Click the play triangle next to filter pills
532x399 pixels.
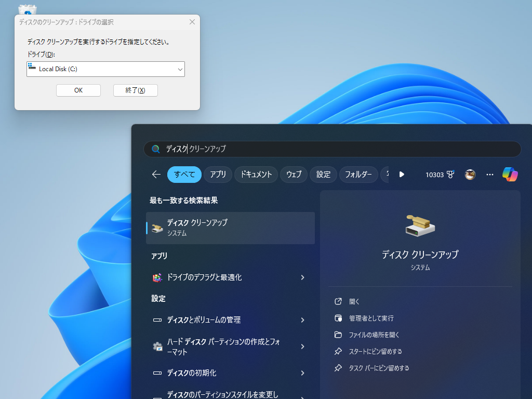click(402, 175)
